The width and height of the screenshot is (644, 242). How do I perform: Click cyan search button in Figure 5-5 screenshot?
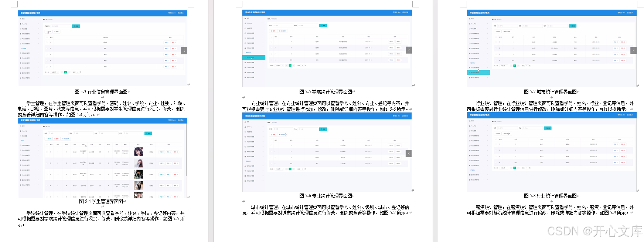[x=323, y=26]
